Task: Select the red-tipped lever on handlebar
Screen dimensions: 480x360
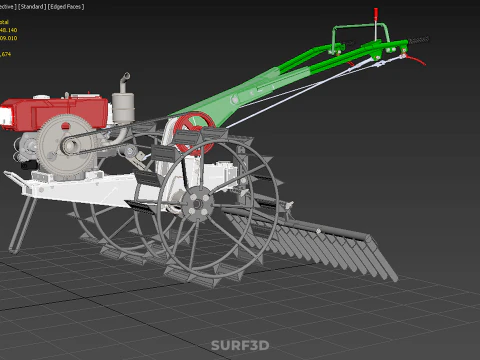Action: point(376,24)
